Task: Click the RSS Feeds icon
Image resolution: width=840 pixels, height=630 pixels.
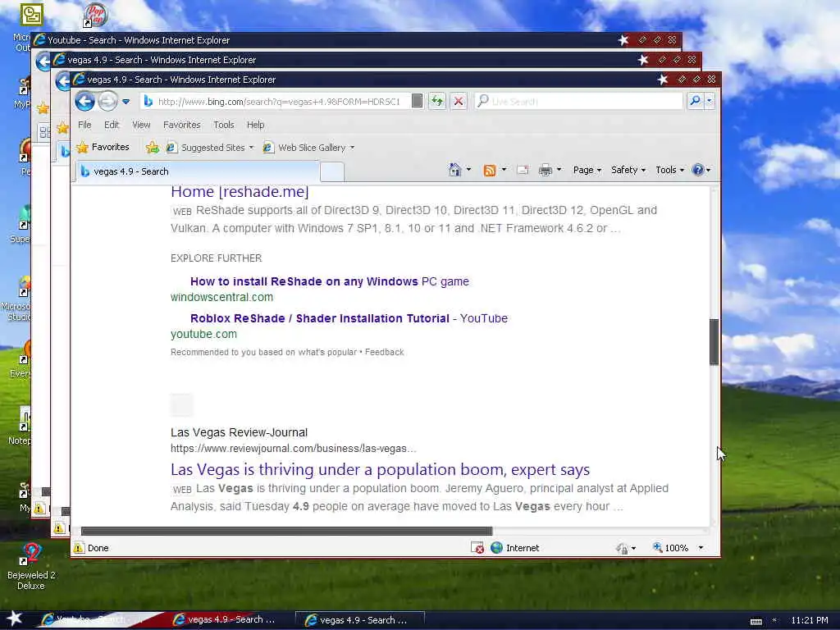Action: click(489, 171)
